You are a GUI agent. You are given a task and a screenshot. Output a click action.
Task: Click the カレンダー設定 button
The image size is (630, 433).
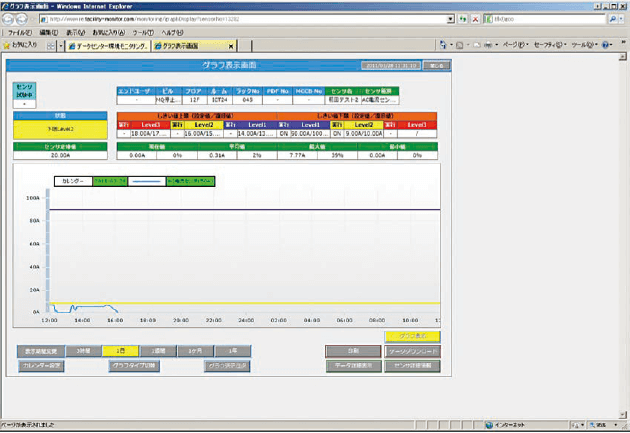[43, 366]
